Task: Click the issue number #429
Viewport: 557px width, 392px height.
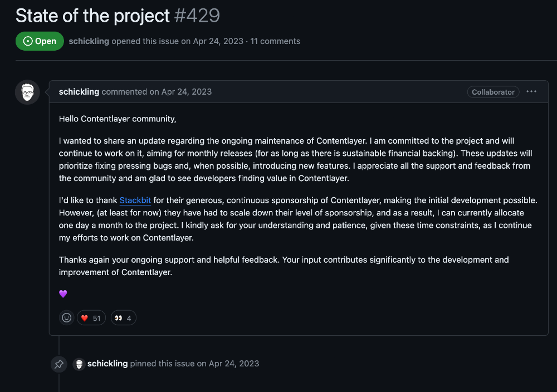Action: click(x=197, y=16)
